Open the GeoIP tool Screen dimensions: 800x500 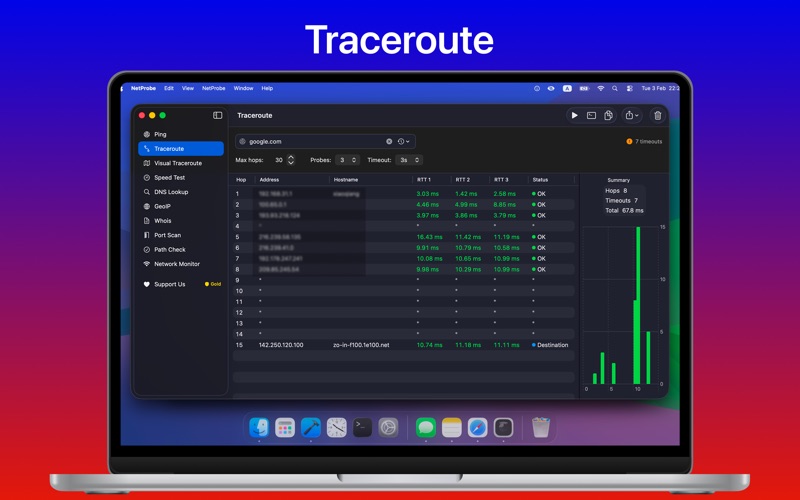(x=181, y=206)
